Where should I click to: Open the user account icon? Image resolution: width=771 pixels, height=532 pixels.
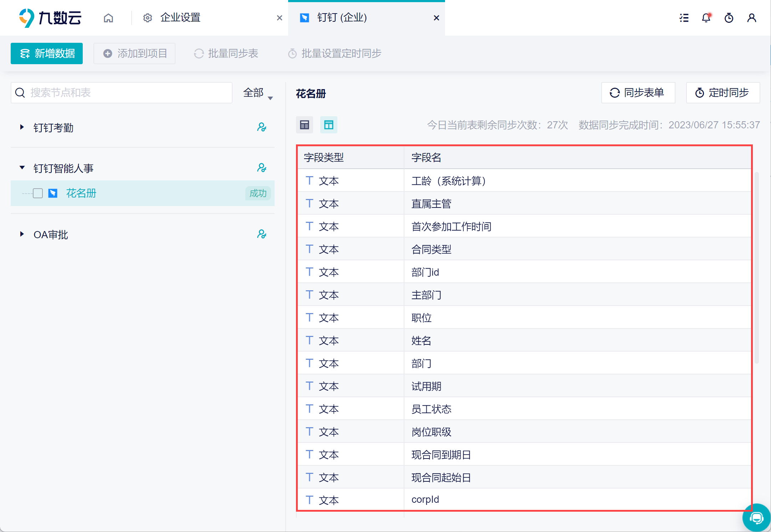coord(752,18)
